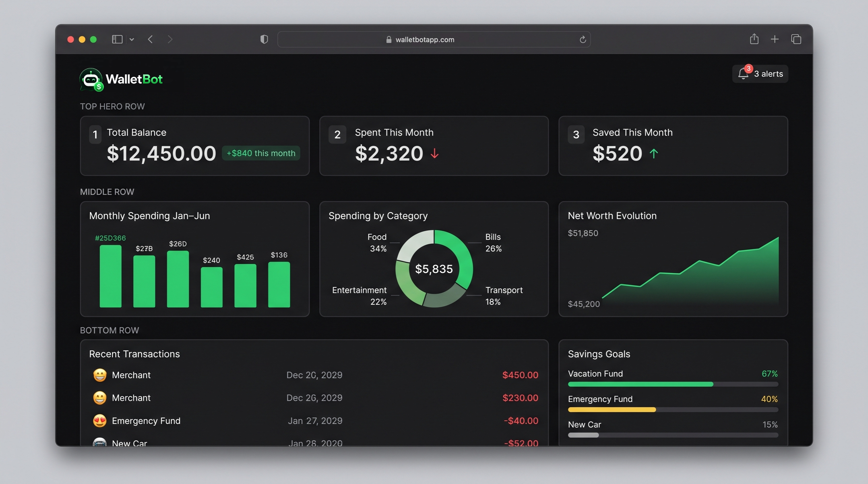Click the green up arrow beside $520
Image resolution: width=868 pixels, height=484 pixels.
(654, 153)
